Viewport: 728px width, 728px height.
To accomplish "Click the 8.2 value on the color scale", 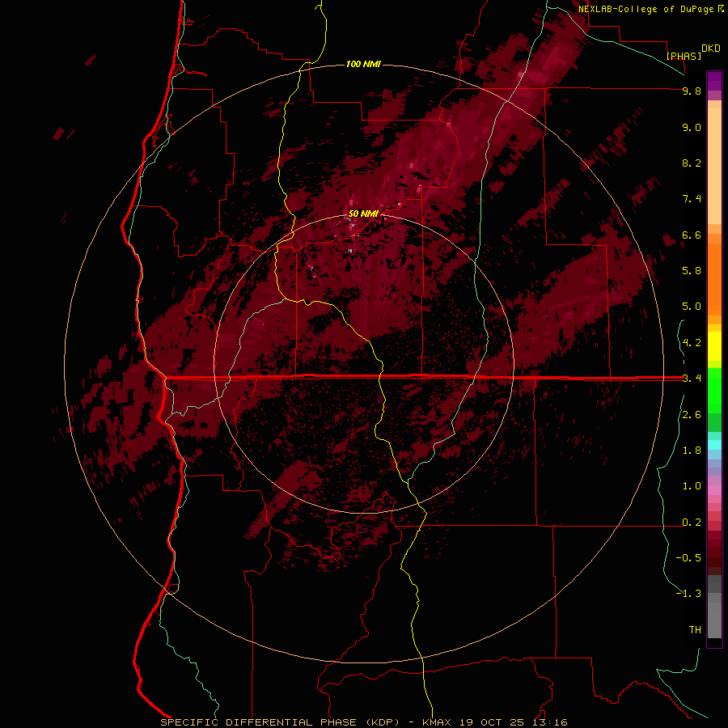I will coord(692,163).
